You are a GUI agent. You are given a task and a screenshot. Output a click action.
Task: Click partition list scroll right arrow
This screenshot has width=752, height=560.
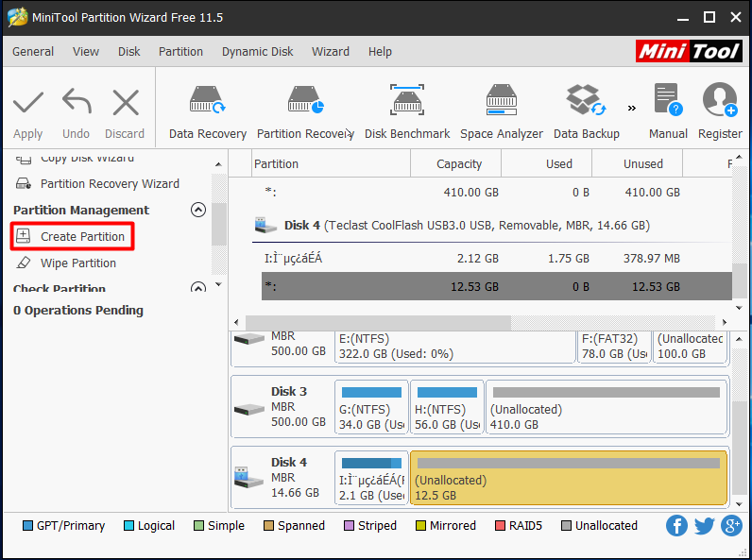click(x=725, y=322)
